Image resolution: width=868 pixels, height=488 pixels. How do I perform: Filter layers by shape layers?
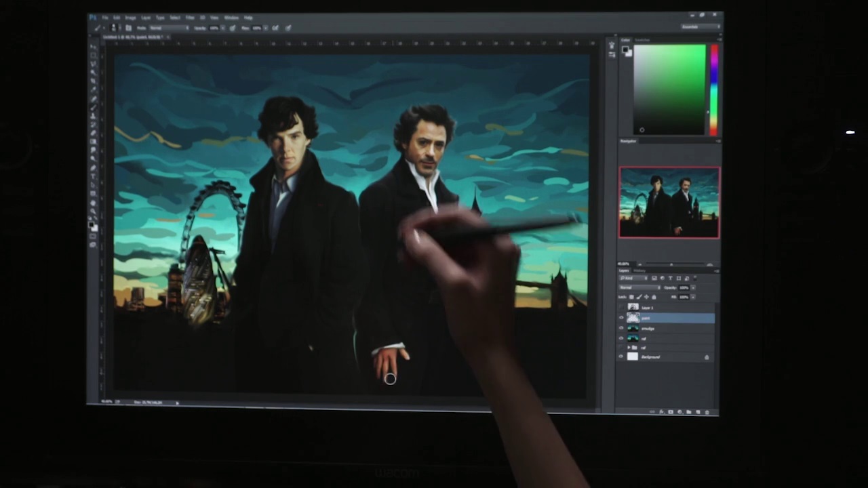pyautogui.click(x=679, y=278)
